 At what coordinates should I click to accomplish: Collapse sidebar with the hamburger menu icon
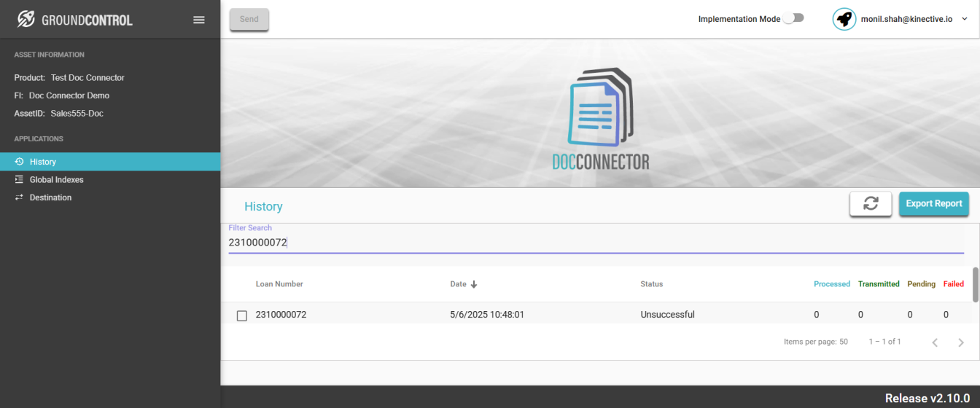coord(199,20)
